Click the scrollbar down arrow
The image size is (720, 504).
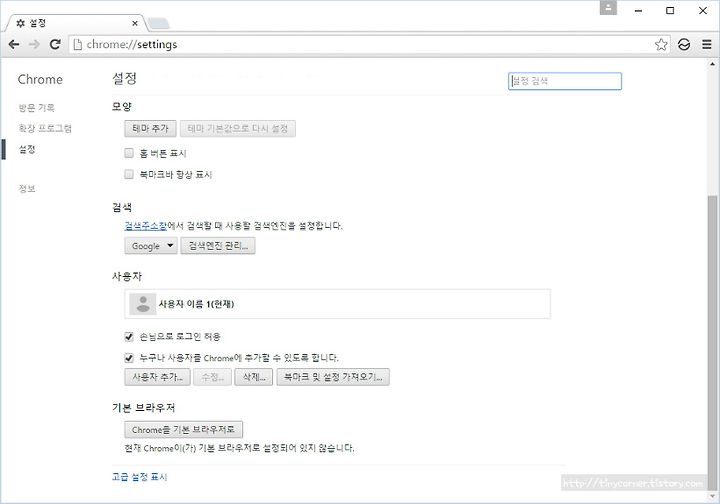[712, 496]
